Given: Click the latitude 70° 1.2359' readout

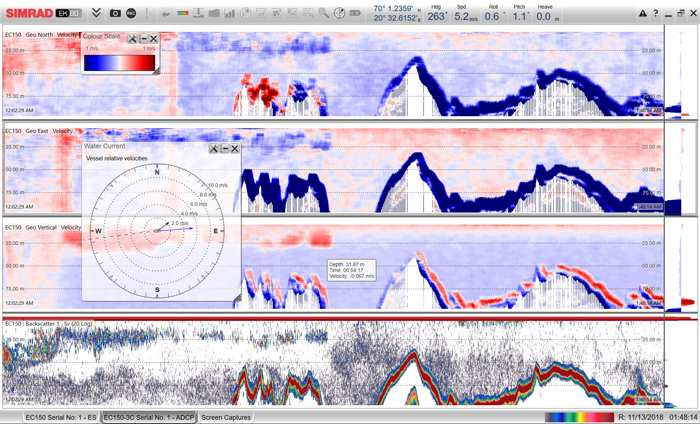Looking at the screenshot, I should click(x=396, y=8).
